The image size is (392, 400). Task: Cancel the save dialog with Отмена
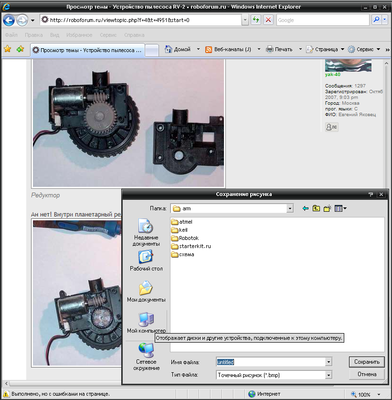(x=367, y=374)
